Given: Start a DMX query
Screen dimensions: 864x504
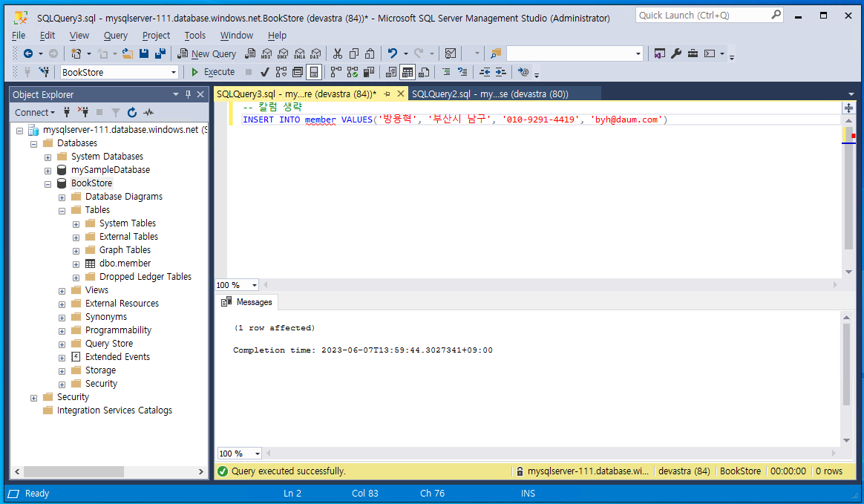Looking at the screenshot, I should pos(283,53).
